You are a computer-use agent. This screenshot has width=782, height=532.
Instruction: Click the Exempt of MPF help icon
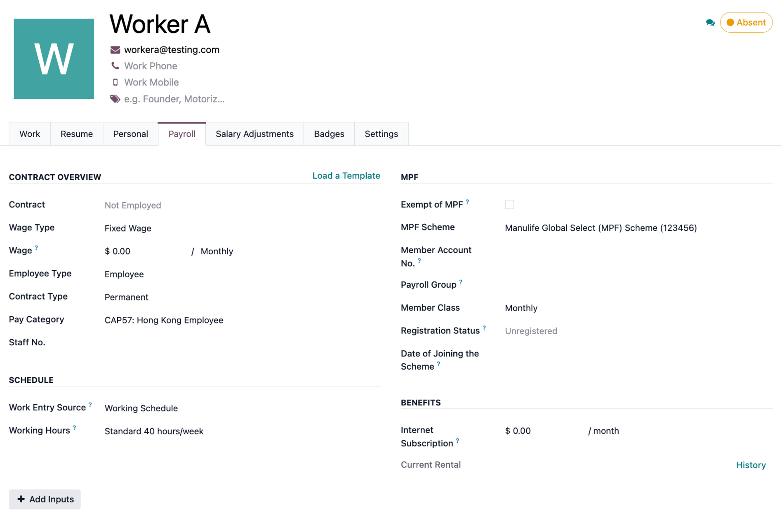467,202
